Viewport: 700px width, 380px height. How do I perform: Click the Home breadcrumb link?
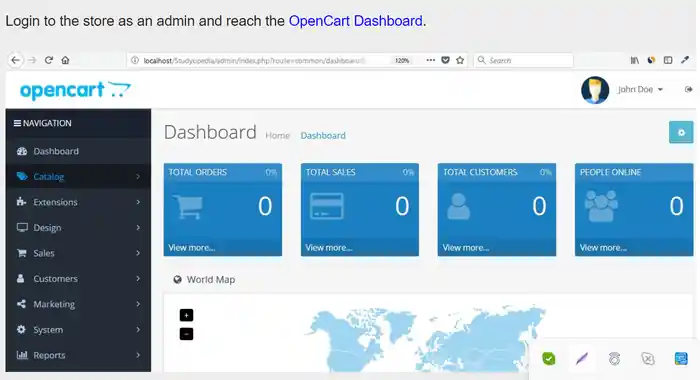tap(277, 135)
